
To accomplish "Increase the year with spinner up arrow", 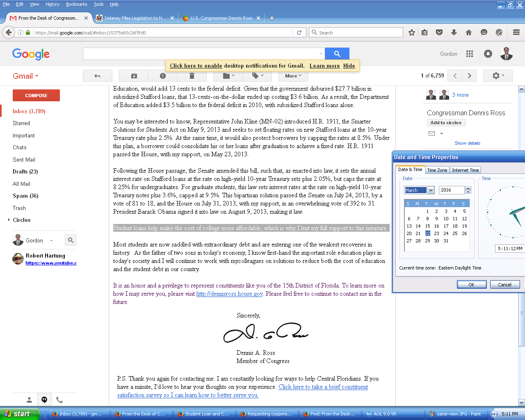I will tap(468, 188).
